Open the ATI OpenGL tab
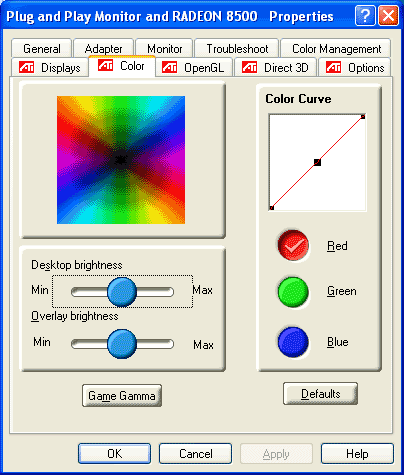Viewport: 404px width, 475px height. [194, 68]
